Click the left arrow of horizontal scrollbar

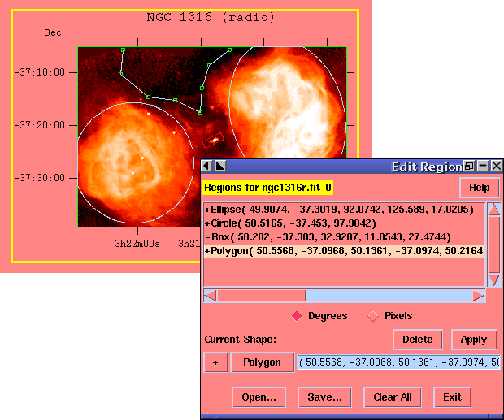pyautogui.click(x=210, y=296)
